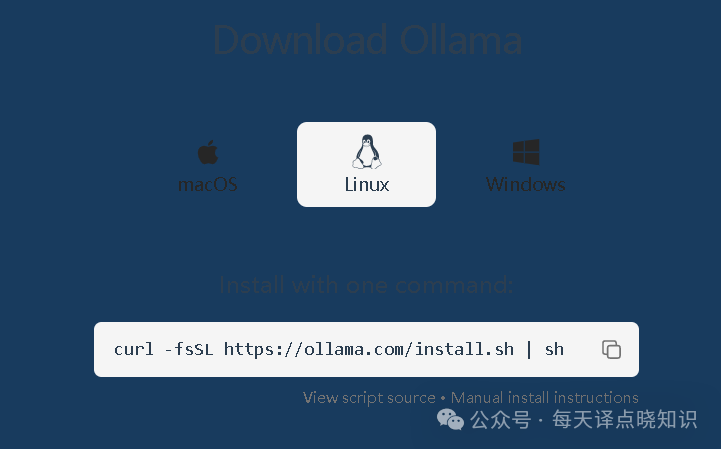Click the 'Install with one command:' text
The image size is (721, 449).
pyautogui.click(x=366, y=285)
